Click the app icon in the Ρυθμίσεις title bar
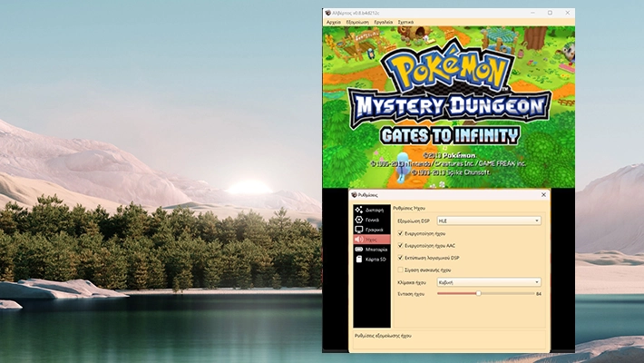644x363 pixels. [354, 195]
